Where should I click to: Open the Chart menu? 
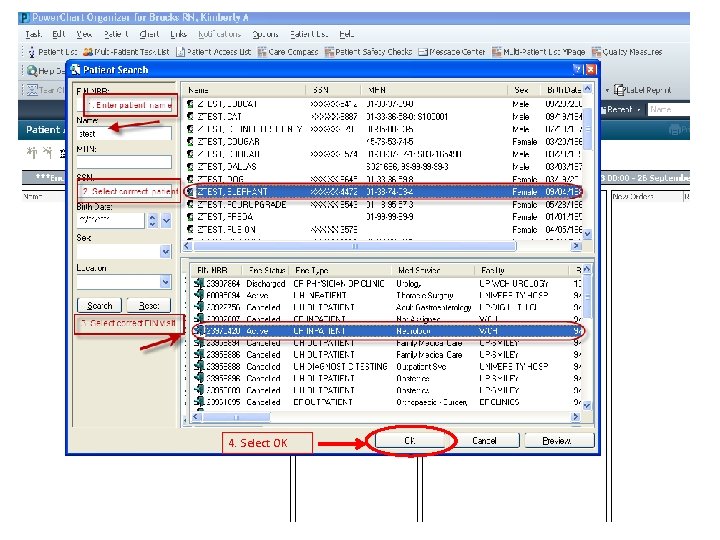pos(149,34)
